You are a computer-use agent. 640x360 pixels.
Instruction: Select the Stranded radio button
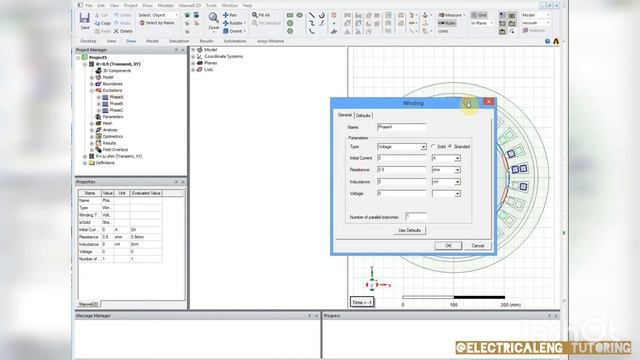450,147
